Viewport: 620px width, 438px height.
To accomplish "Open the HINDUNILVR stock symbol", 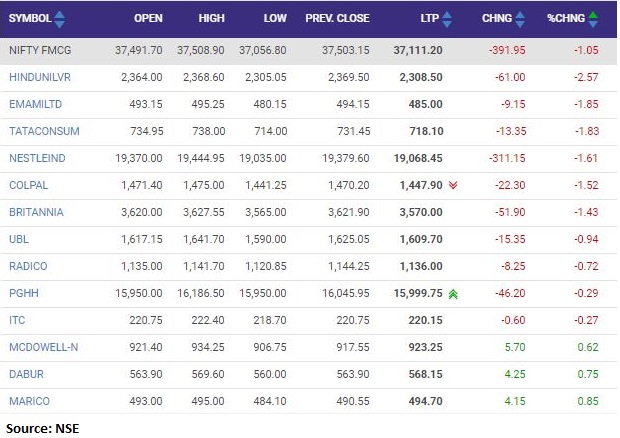I will pyautogui.click(x=39, y=77).
